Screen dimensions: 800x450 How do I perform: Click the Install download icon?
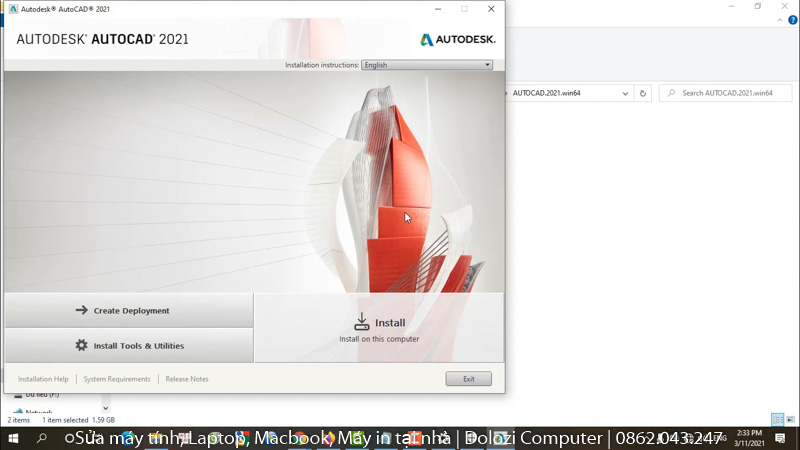tap(362, 322)
